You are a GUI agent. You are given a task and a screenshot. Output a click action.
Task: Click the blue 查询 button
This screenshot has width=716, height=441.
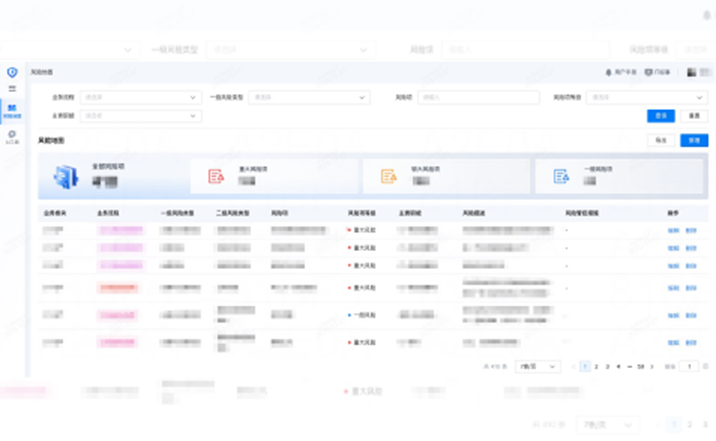659,116
